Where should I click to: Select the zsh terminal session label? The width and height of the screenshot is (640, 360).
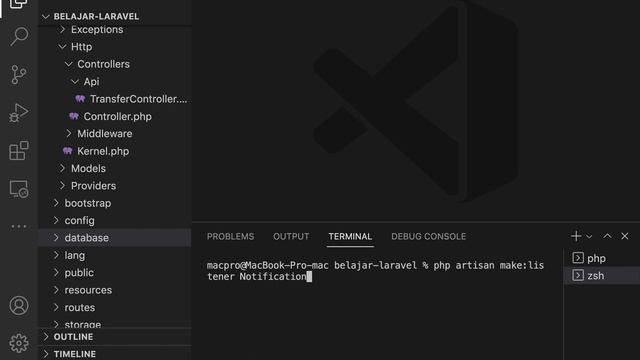pos(596,276)
